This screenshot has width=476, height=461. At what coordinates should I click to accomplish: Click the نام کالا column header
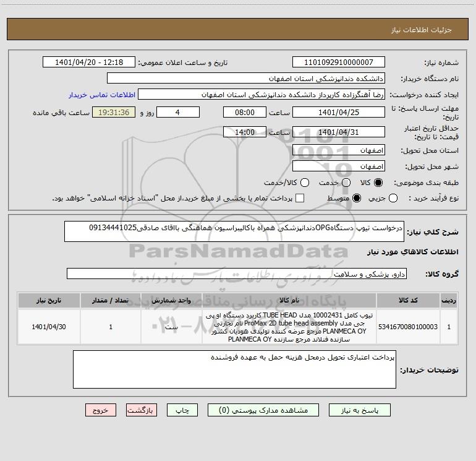289,300
